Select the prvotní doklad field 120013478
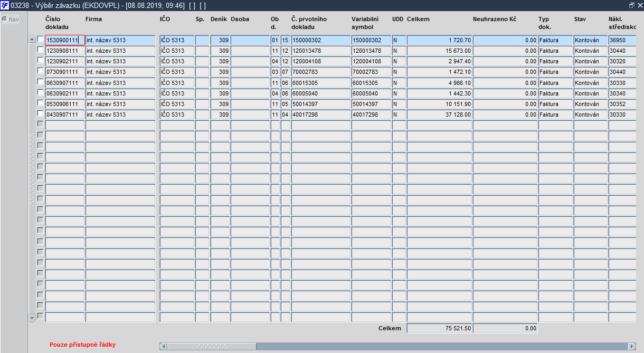This screenshot has height=353, width=644. click(320, 51)
